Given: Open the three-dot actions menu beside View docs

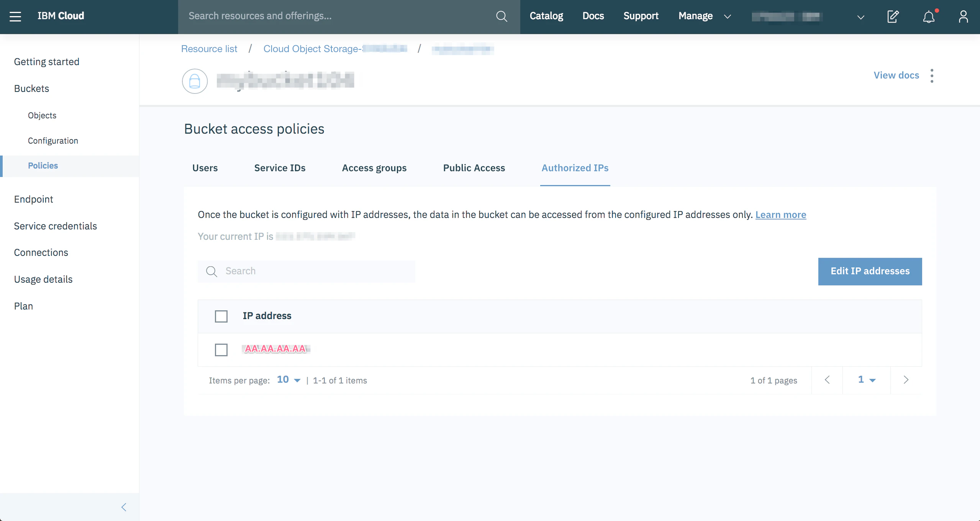Looking at the screenshot, I should coord(932,75).
